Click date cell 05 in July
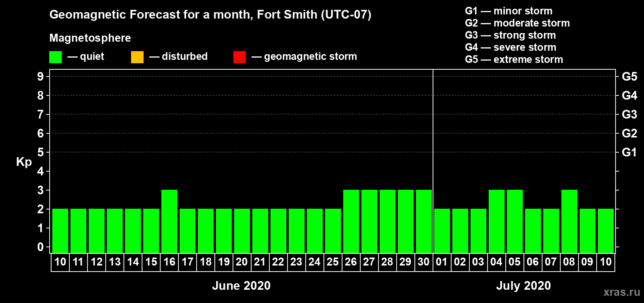 click(x=515, y=262)
